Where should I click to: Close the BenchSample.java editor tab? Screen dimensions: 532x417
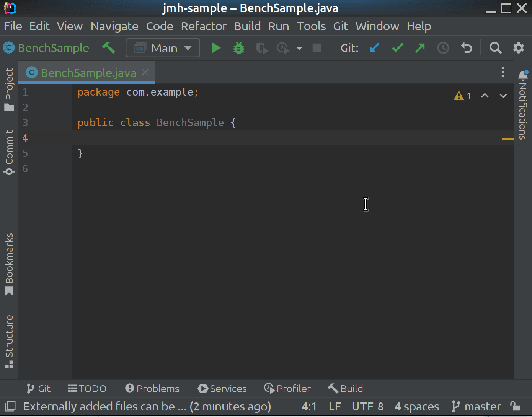[x=145, y=72]
